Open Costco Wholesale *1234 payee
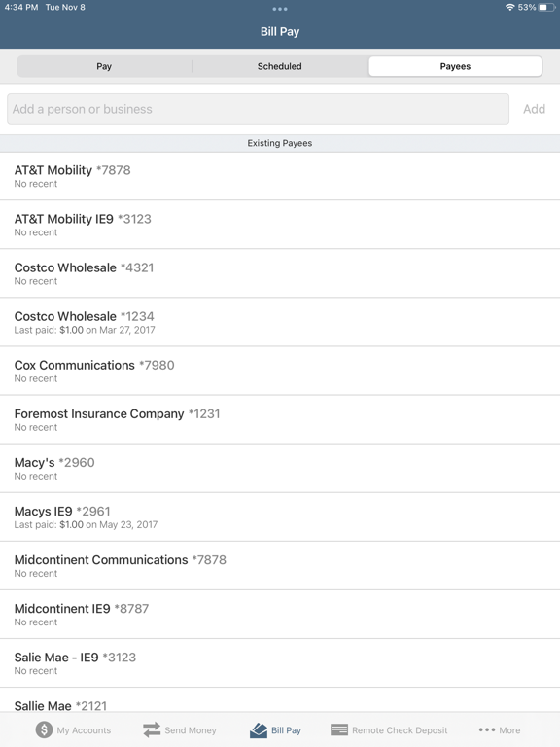 (280, 323)
